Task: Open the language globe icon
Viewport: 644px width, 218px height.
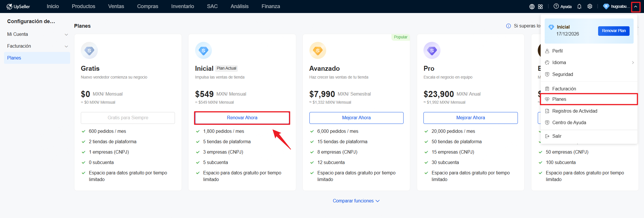Action: [532, 6]
